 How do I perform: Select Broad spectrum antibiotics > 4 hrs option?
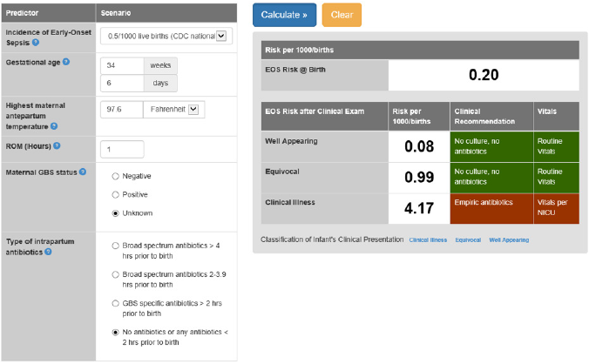[116, 246]
